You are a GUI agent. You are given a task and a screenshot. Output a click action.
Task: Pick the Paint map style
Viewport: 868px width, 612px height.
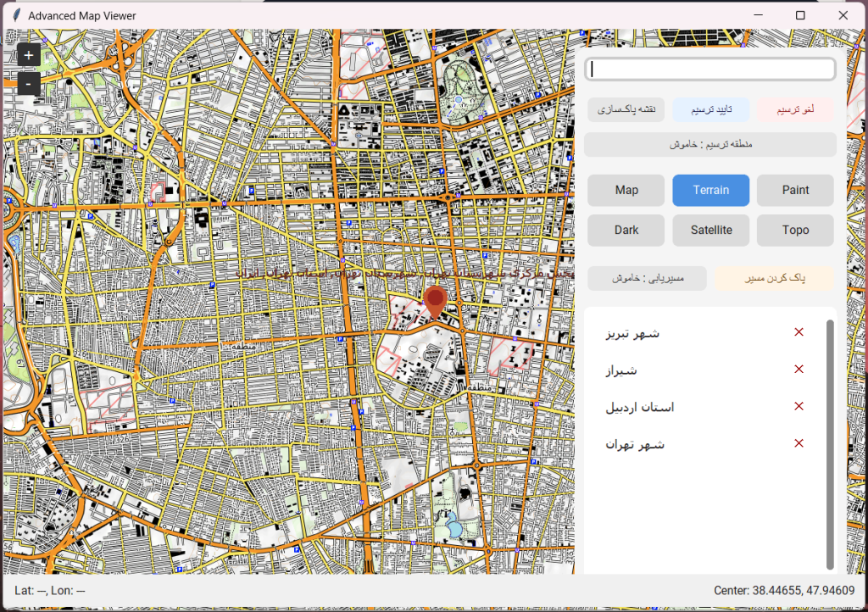795,191
